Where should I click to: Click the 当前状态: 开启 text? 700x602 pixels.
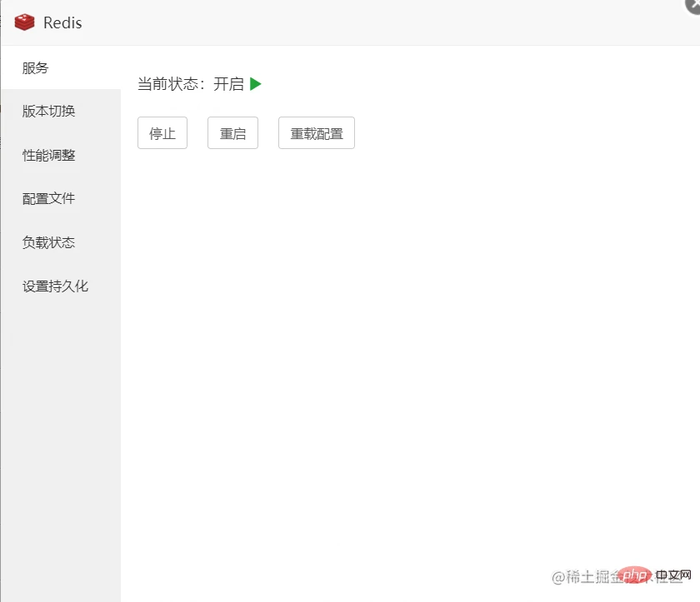click(191, 84)
